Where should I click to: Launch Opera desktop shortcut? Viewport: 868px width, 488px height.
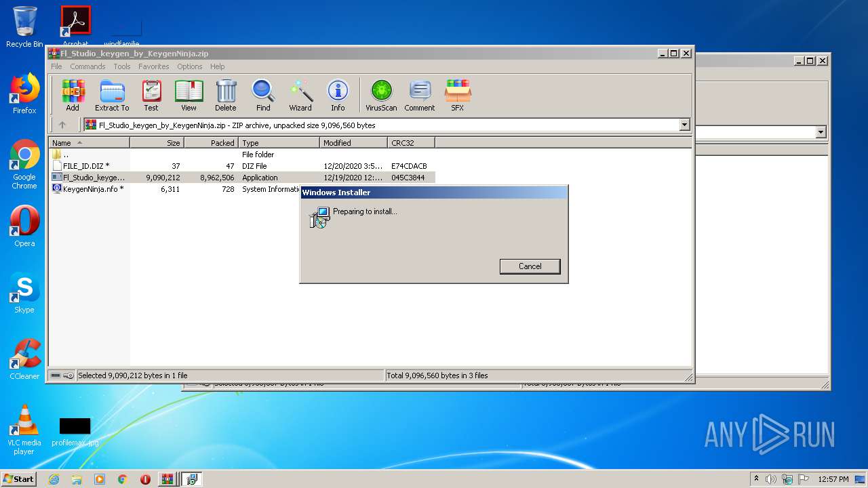click(24, 226)
